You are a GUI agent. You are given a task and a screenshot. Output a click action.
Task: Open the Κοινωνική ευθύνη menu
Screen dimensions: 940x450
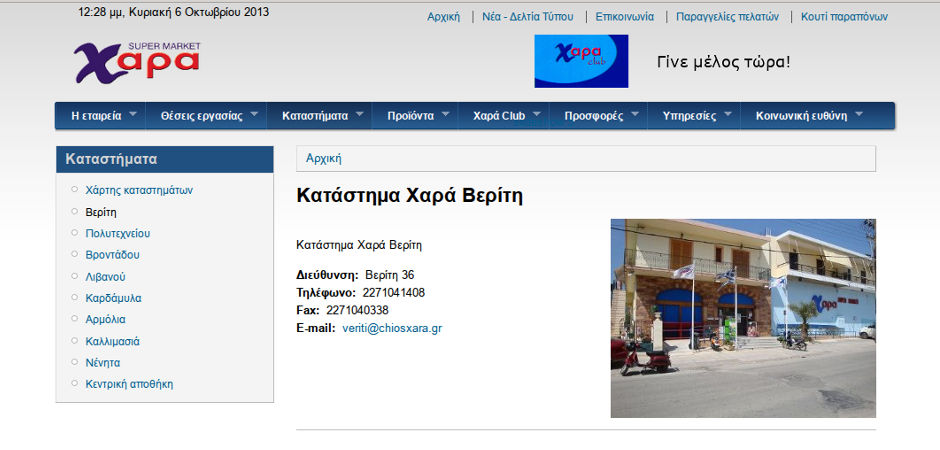(x=801, y=116)
